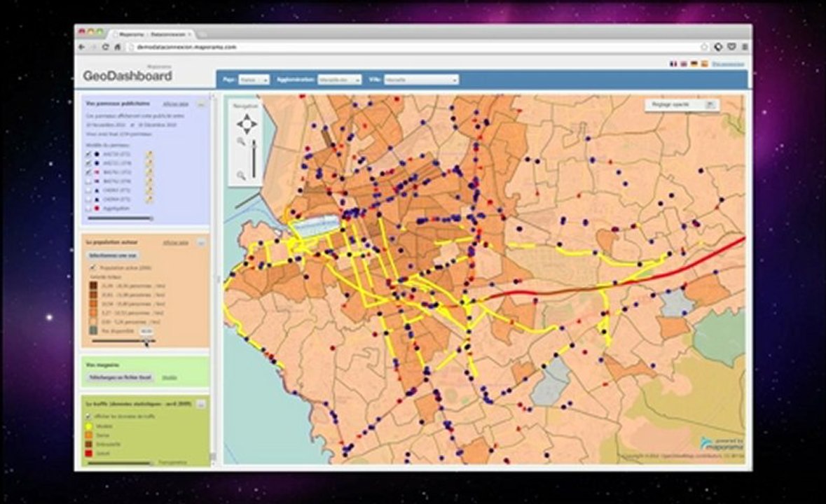826x504 pixels.
Task: Click the upload Excel file button
Action: pyautogui.click(x=121, y=377)
